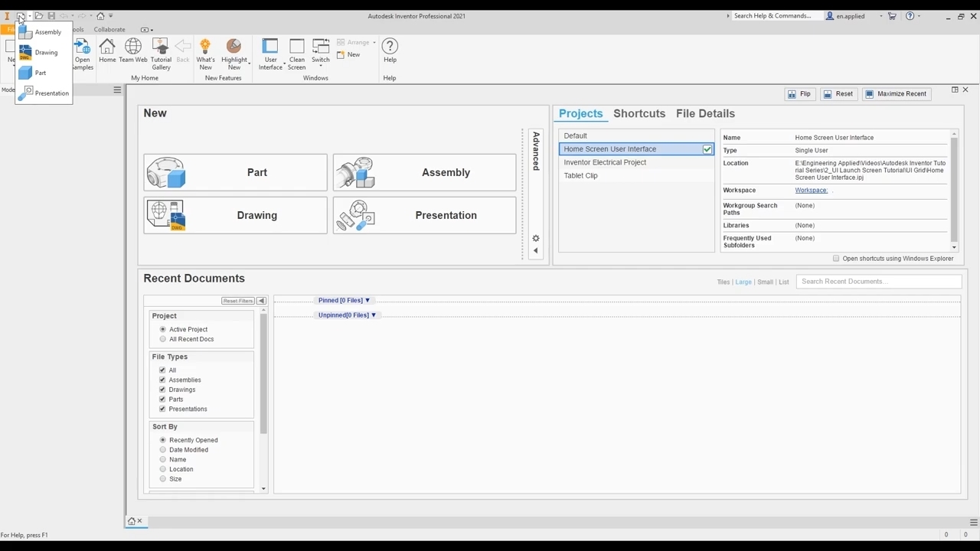Uncheck the Drawings file type
This screenshot has width=980, height=551.
162,390
